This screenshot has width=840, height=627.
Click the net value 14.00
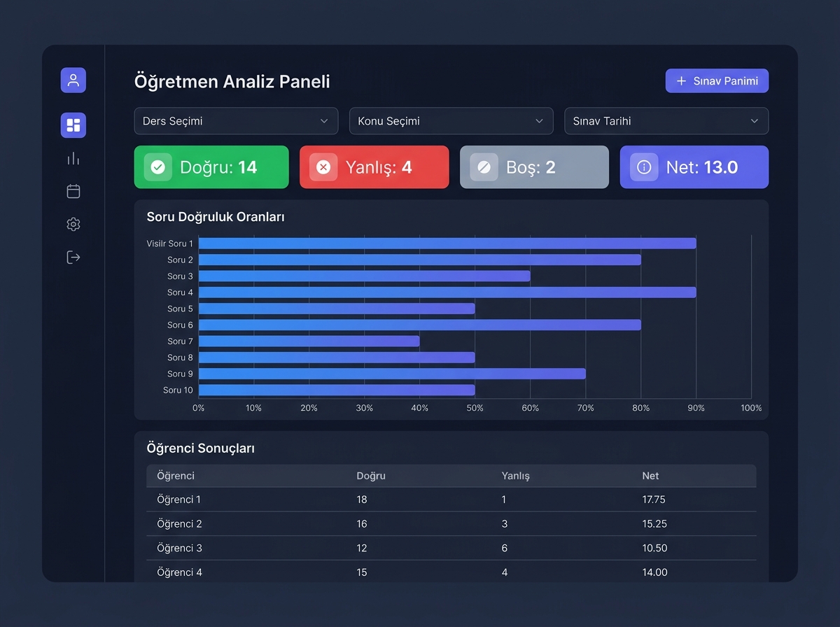[x=655, y=572]
